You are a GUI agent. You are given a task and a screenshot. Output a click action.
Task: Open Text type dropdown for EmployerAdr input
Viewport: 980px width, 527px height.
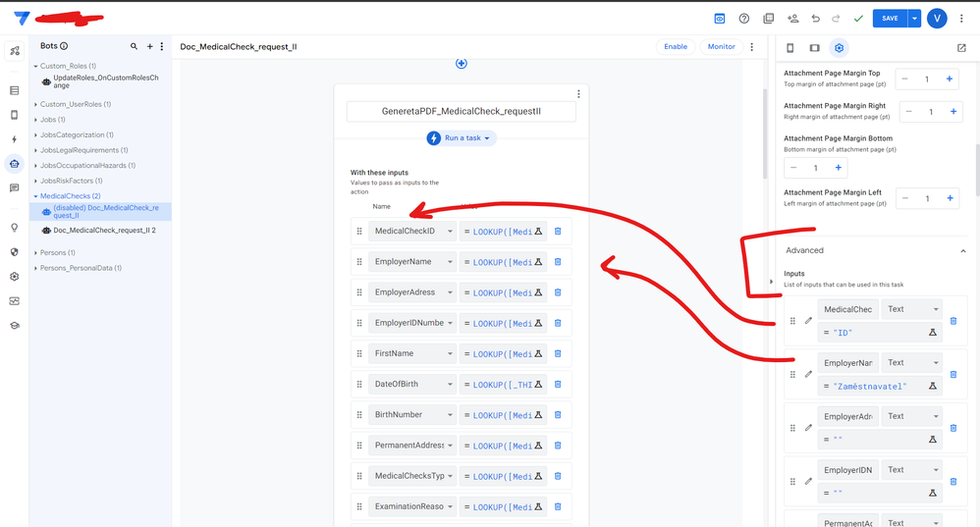tap(912, 416)
